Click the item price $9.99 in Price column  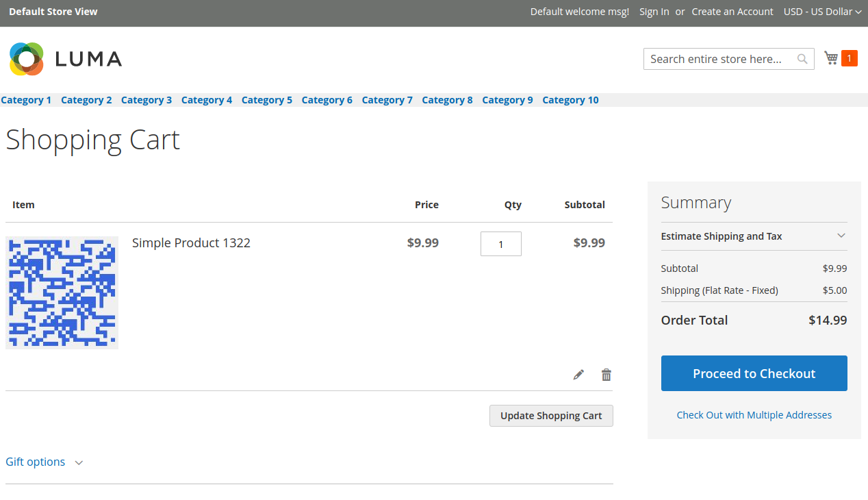point(423,242)
